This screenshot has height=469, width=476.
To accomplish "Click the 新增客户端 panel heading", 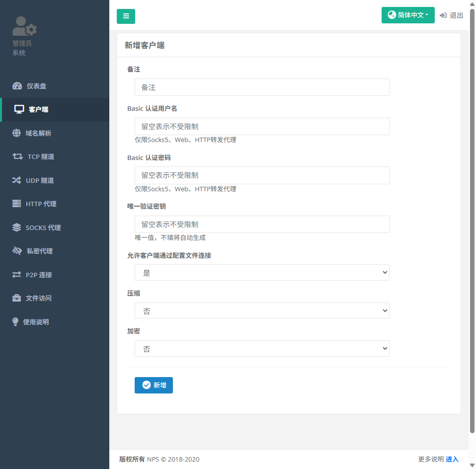I will (145, 46).
